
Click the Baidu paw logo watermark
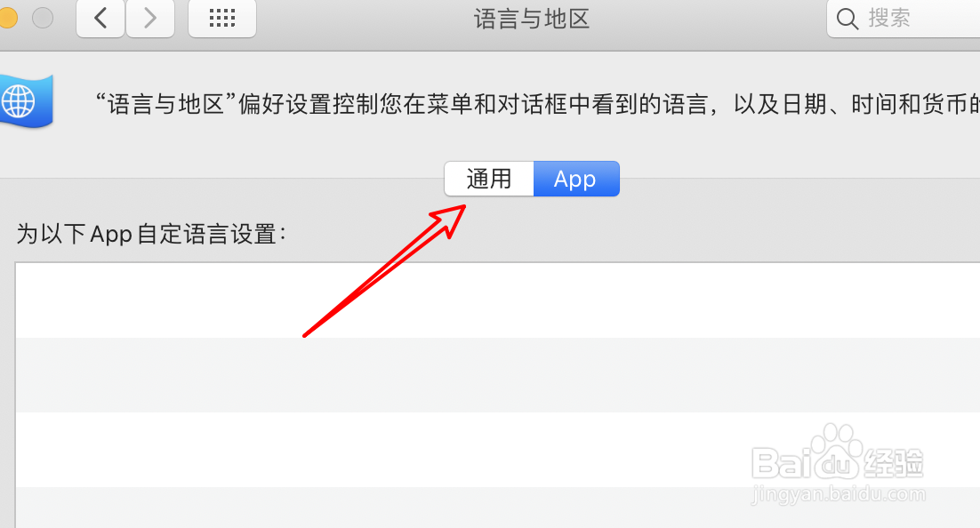[x=838, y=452]
